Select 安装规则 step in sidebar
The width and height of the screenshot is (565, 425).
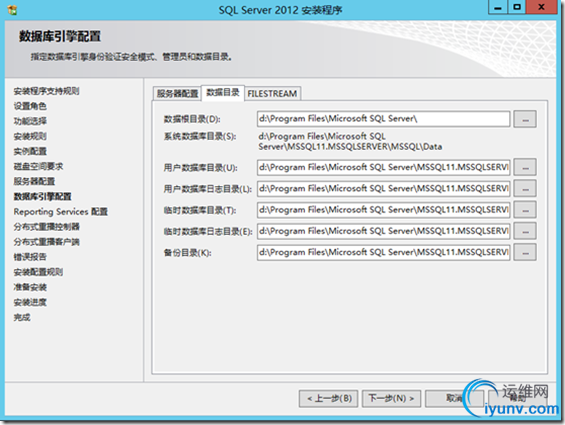pyautogui.click(x=30, y=136)
